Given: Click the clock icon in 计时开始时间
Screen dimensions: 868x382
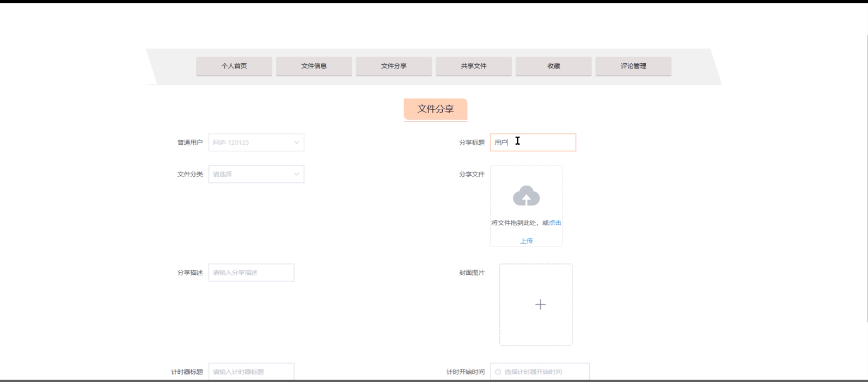Looking at the screenshot, I should [x=498, y=372].
